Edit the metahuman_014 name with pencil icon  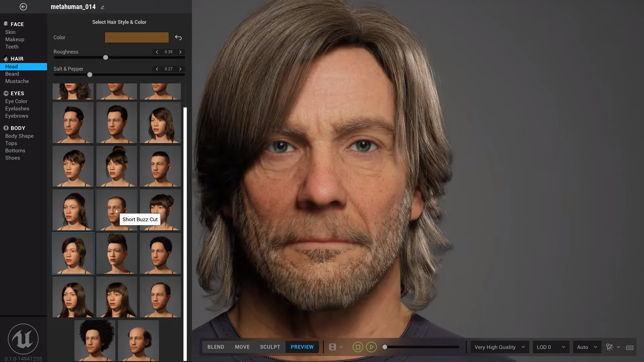[x=103, y=7]
